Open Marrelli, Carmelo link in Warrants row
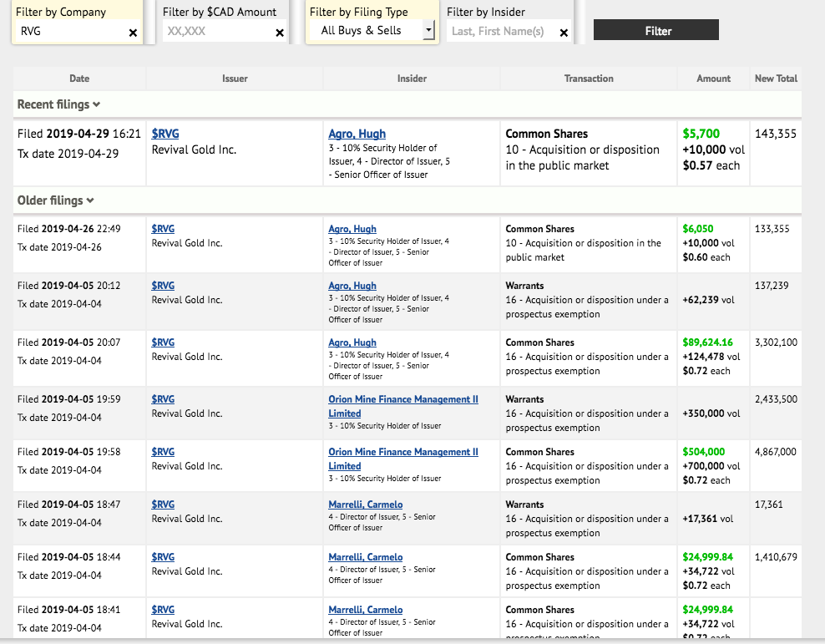The height and width of the screenshot is (644, 825). pyautogui.click(x=365, y=505)
